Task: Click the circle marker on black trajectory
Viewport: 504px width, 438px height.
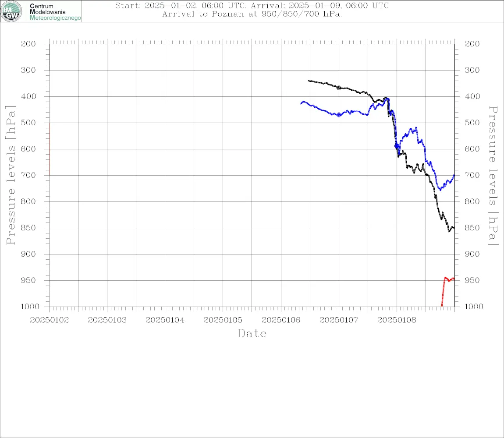Action: point(339,88)
